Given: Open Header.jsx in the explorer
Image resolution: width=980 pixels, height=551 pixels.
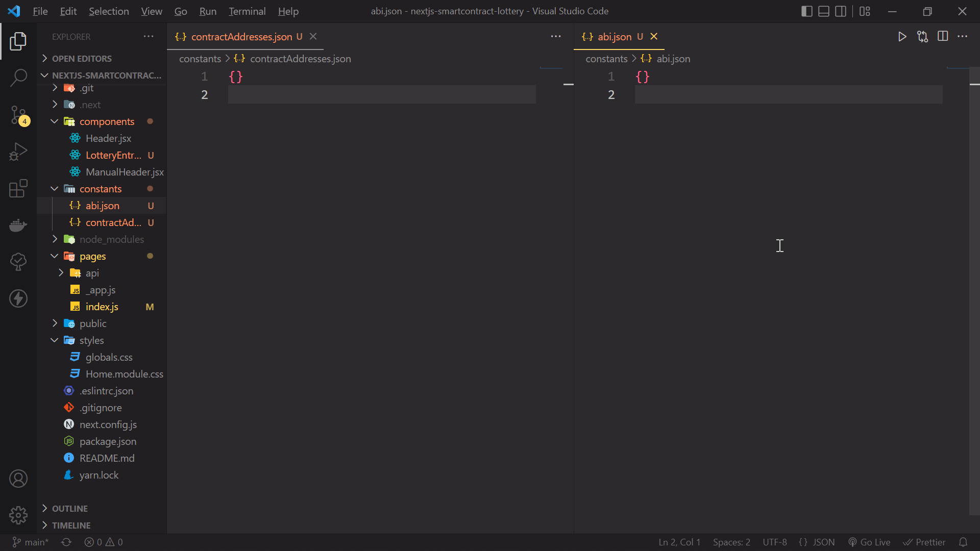Looking at the screenshot, I should click(x=102, y=138).
